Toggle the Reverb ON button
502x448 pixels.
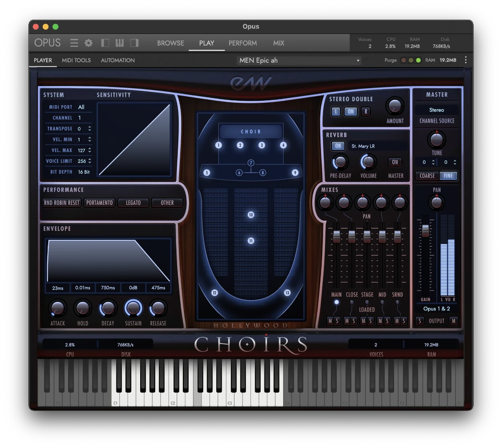point(338,146)
